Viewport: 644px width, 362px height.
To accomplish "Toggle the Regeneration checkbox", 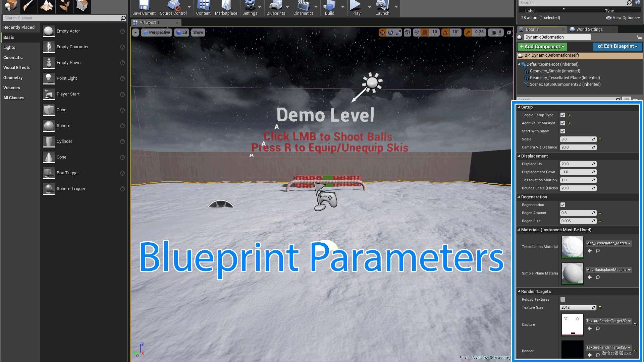I will click(x=563, y=205).
